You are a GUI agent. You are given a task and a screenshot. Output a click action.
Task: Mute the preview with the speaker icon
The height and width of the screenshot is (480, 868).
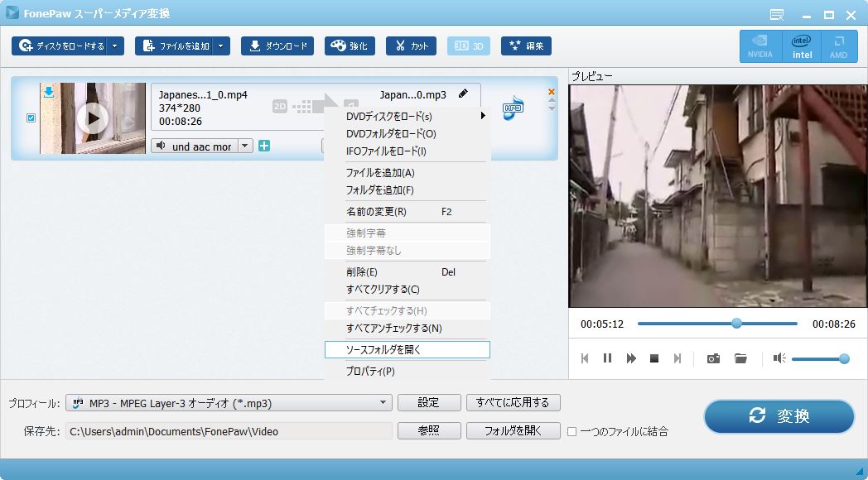pyautogui.click(x=779, y=358)
